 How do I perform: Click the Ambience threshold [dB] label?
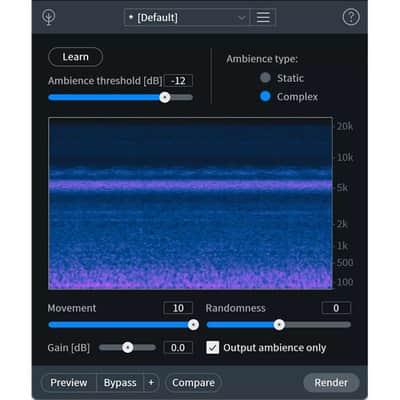tap(105, 81)
